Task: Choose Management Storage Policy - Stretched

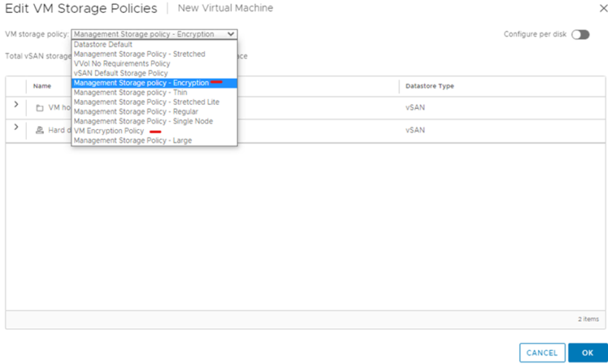Action: point(139,54)
